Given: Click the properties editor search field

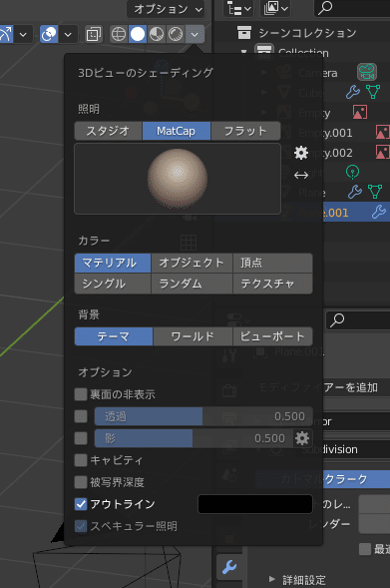Looking at the screenshot, I should click(358, 320).
